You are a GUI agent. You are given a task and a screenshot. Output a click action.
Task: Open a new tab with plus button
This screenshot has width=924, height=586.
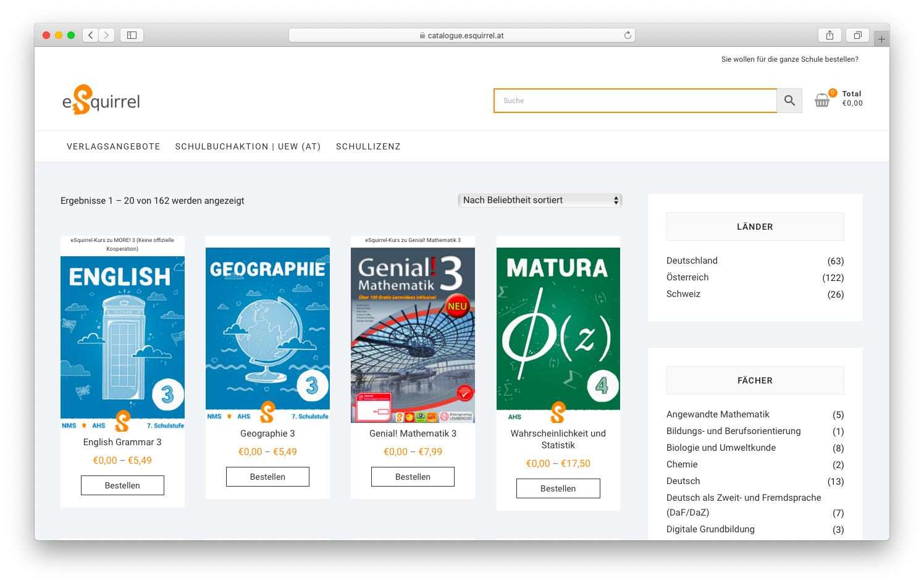[881, 39]
